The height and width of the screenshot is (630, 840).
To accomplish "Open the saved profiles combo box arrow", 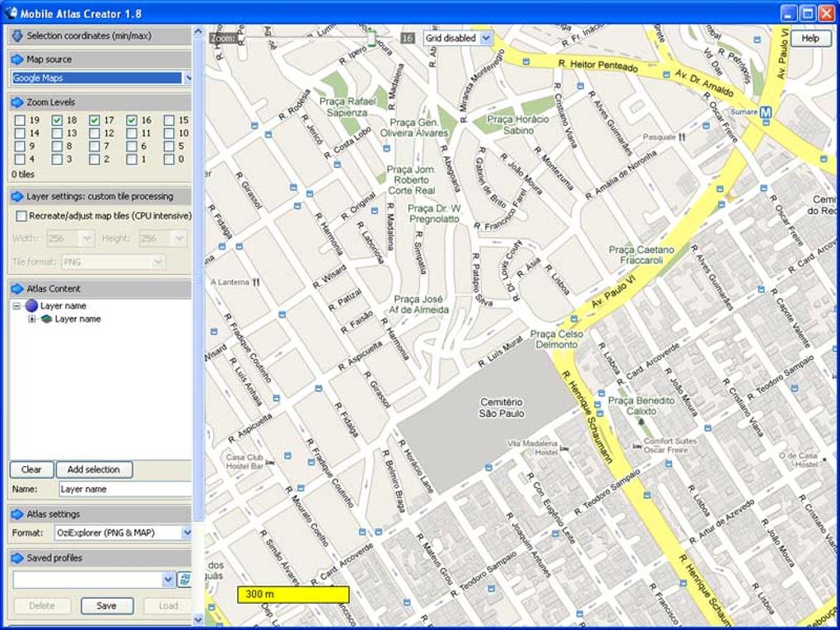I will tap(168, 579).
